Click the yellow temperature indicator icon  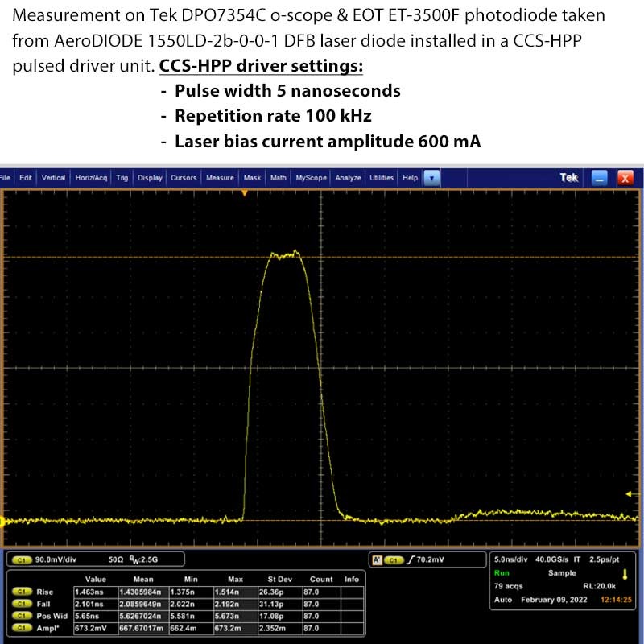pyautogui.click(x=625, y=574)
